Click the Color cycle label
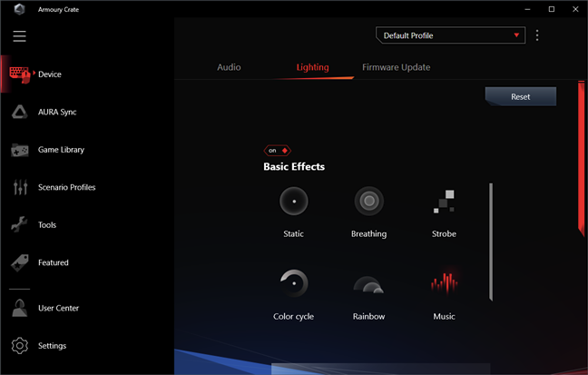The height and width of the screenshot is (375, 588). coord(293,317)
